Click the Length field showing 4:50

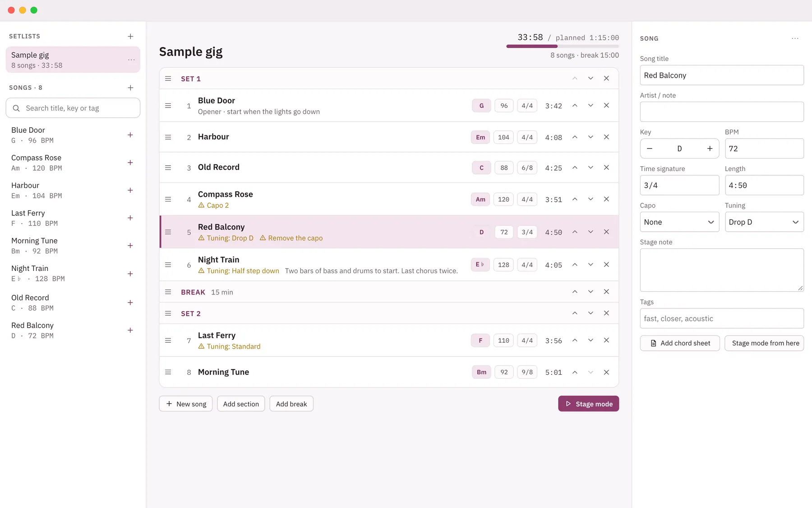pos(764,185)
